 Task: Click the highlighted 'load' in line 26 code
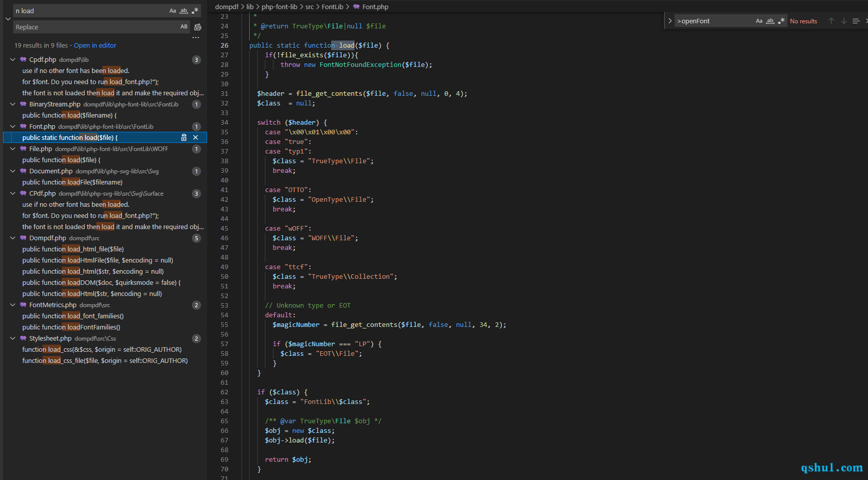[x=347, y=45]
